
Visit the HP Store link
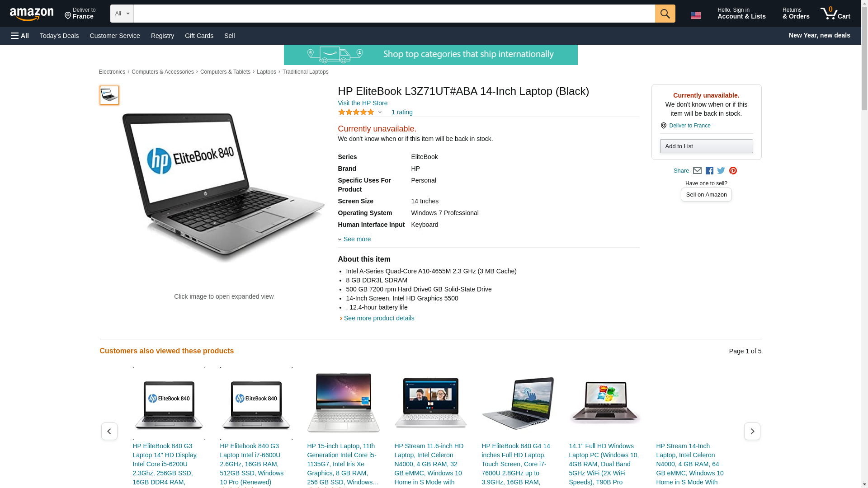point(363,103)
